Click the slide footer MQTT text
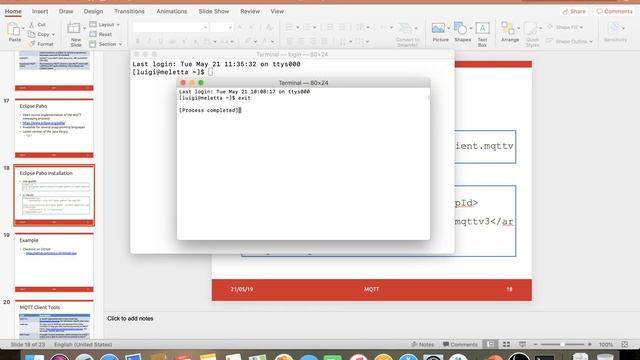This screenshot has width=640, height=360. (x=371, y=289)
